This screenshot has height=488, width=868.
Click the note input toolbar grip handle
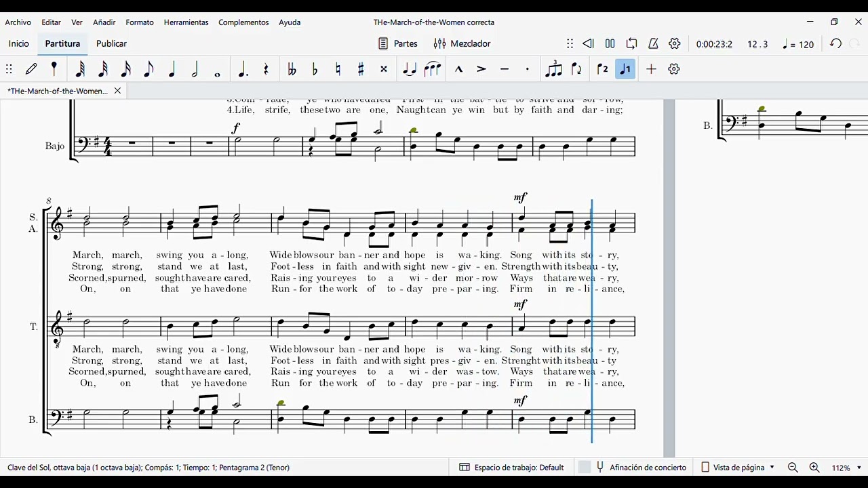coord(9,69)
